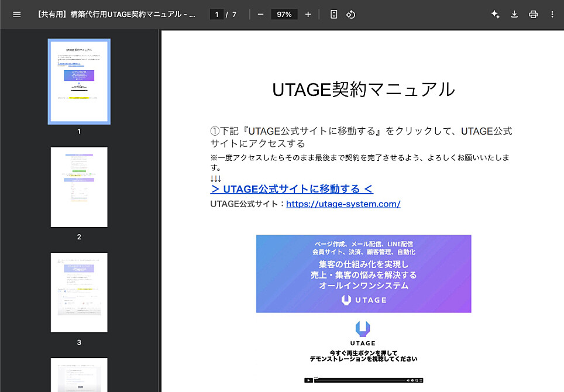Viewport: 564px width, 392px height.
Task: Rotate the document counterclockwise
Action: tap(350, 15)
